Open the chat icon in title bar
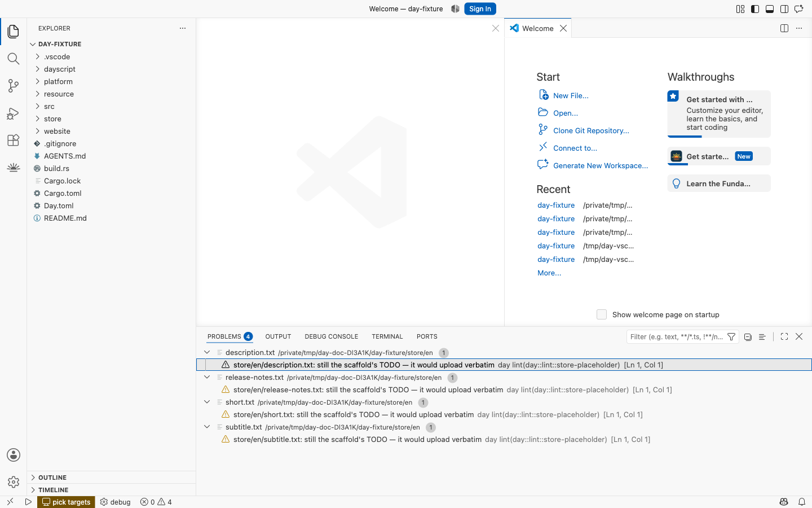 pos(799,9)
